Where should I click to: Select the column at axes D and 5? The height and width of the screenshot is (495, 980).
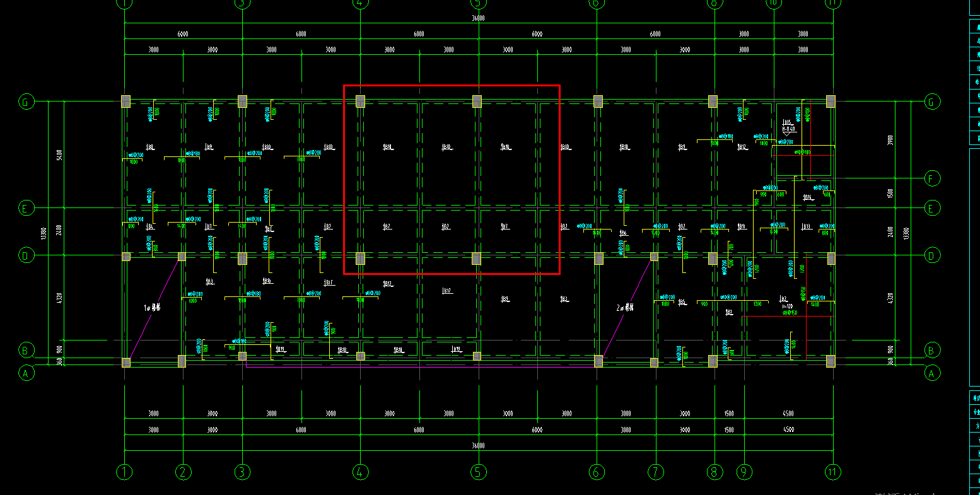point(476,259)
